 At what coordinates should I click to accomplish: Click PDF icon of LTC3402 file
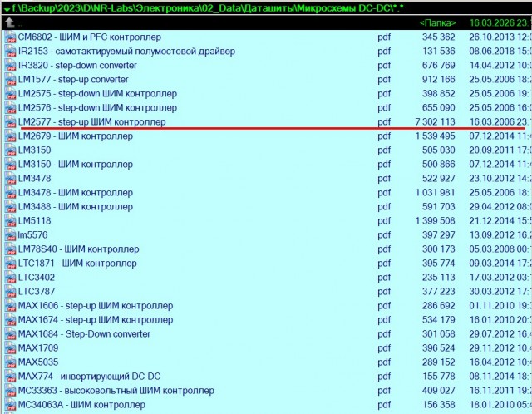point(11,278)
